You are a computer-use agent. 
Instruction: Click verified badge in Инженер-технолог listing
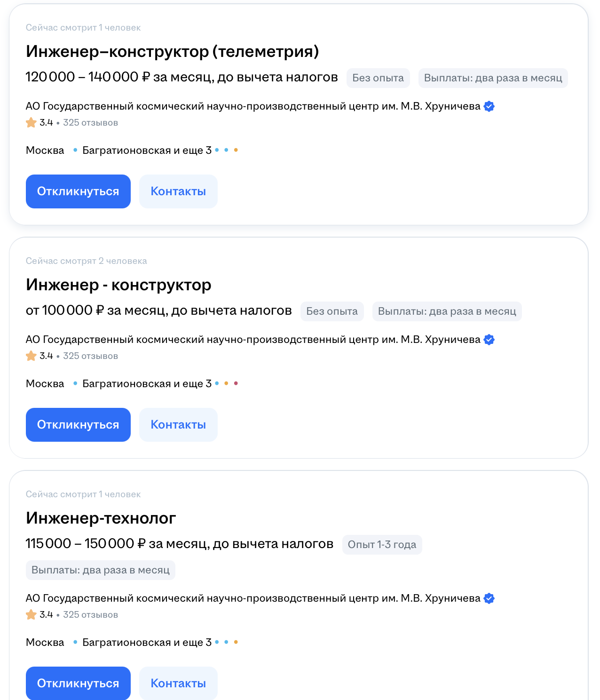pyautogui.click(x=489, y=598)
